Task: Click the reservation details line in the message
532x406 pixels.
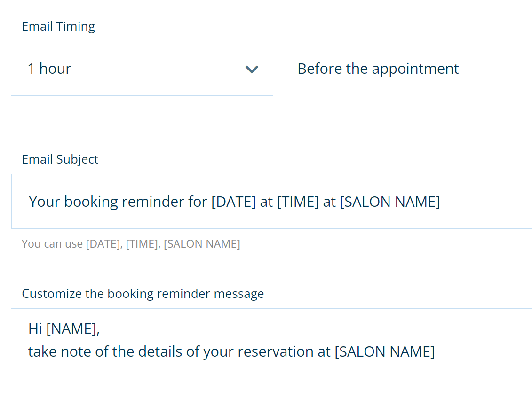Action: pos(231,351)
